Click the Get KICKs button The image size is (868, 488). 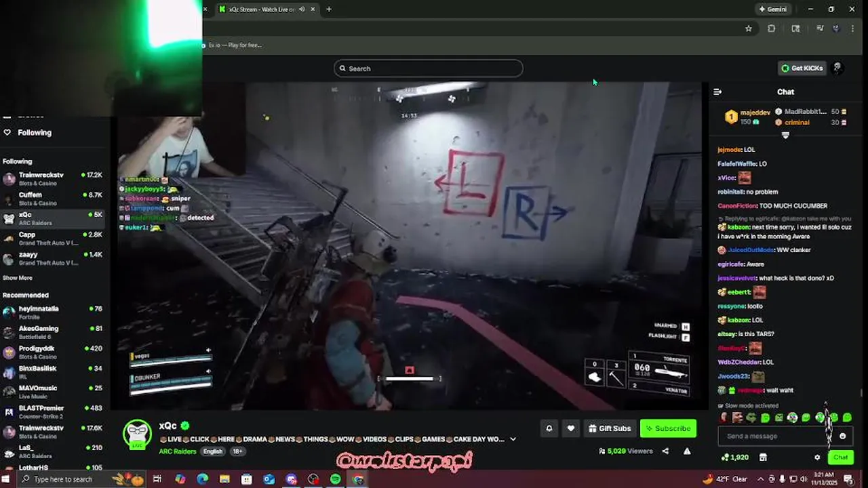point(802,68)
